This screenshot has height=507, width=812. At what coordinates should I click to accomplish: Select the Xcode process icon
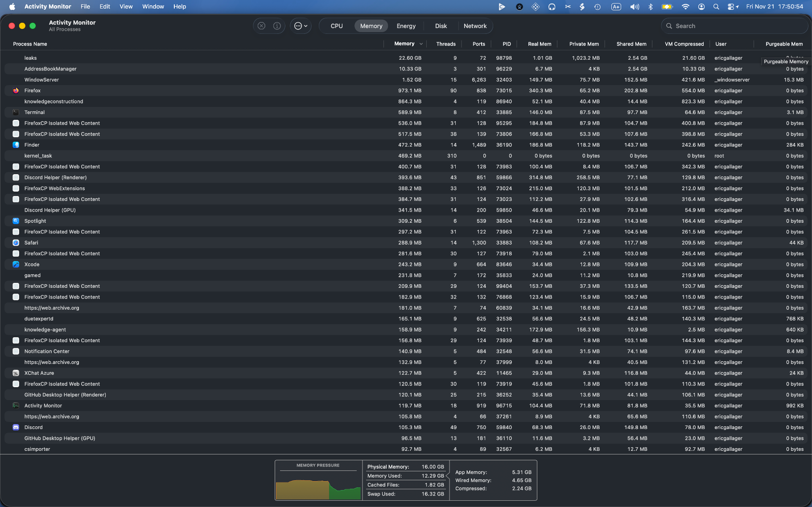coord(16,264)
